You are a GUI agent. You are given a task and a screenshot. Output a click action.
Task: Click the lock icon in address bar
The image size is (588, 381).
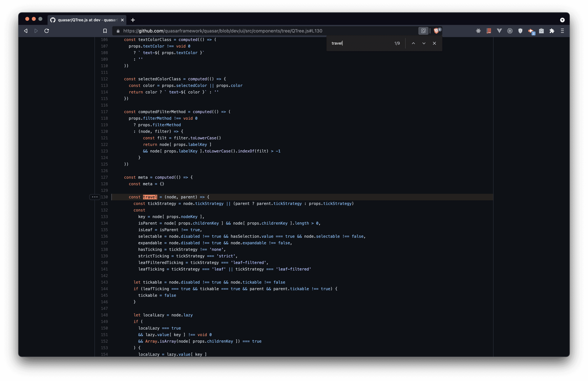(118, 31)
